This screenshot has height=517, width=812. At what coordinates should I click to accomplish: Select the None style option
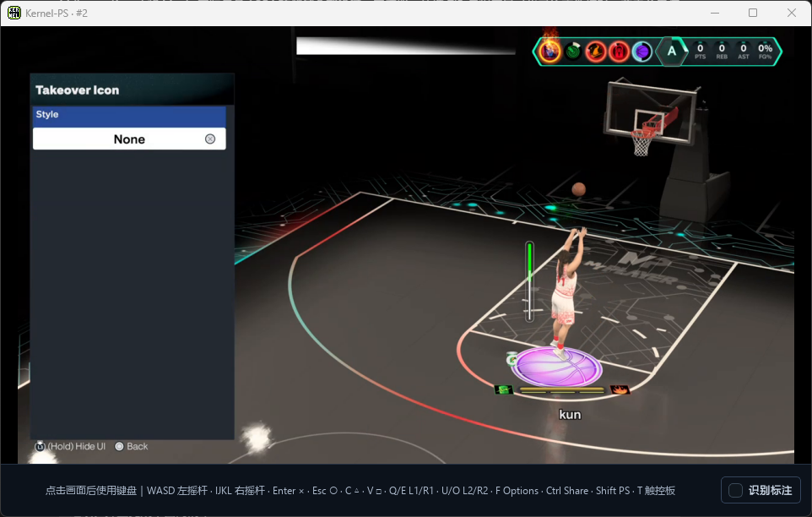129,139
